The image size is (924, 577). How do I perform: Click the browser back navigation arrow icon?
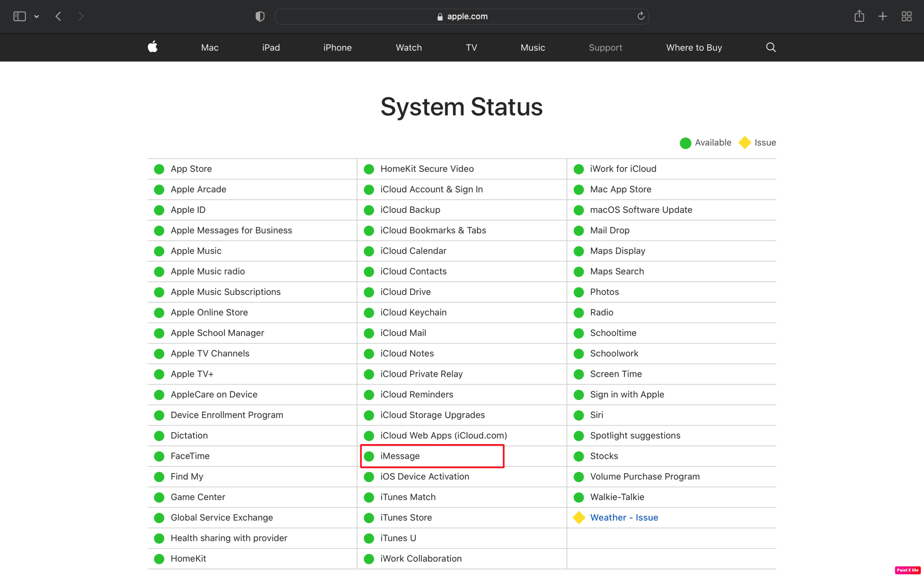[x=59, y=16]
